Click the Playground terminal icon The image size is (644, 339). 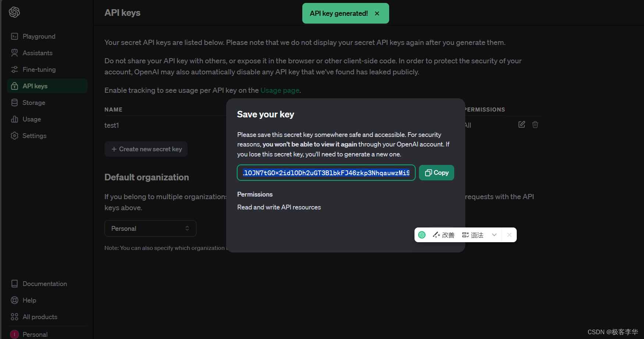click(x=15, y=36)
